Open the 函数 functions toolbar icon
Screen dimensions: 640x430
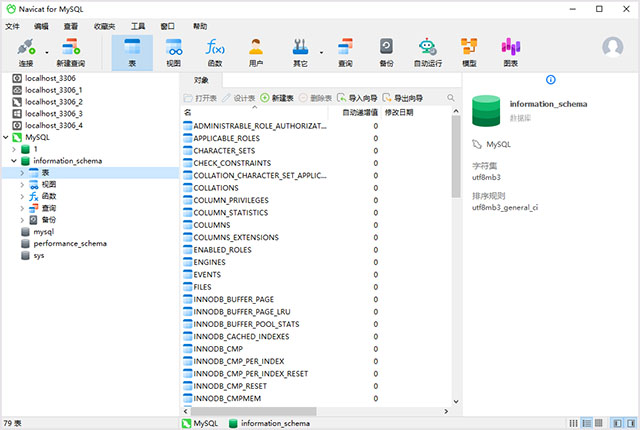(x=215, y=52)
